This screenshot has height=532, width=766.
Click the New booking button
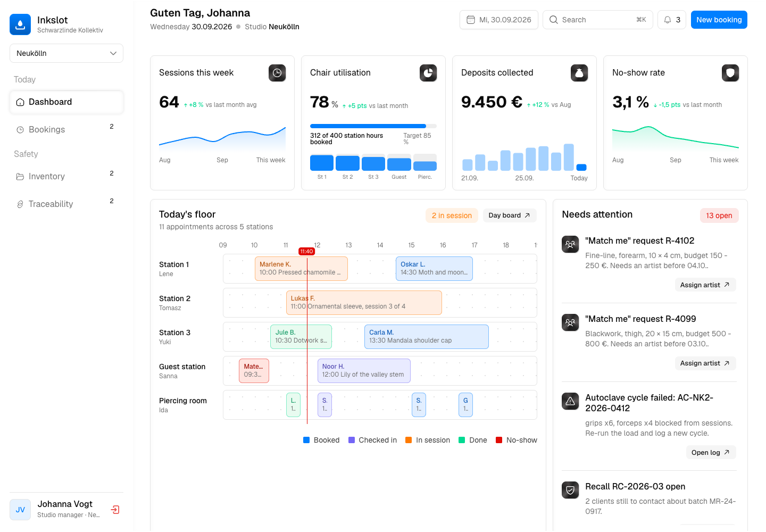click(719, 20)
